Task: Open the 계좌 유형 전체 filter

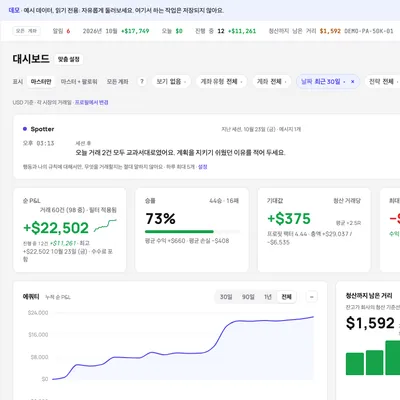Action: click(x=221, y=82)
